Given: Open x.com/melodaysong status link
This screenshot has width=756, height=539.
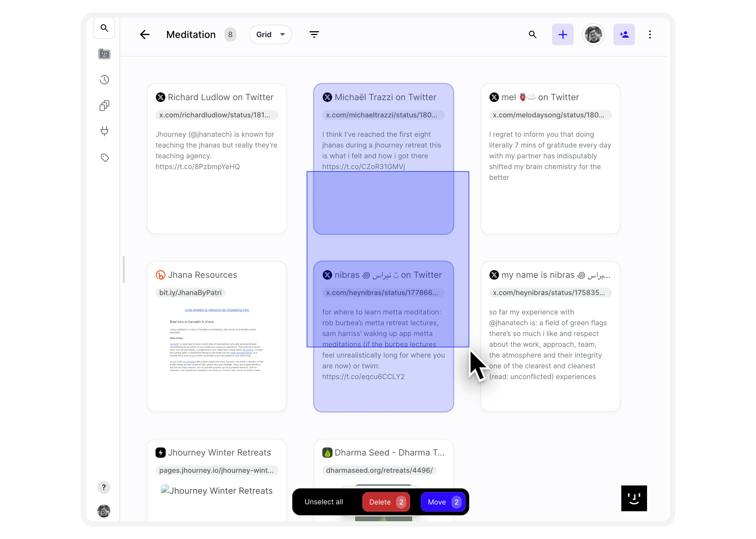Looking at the screenshot, I should point(550,115).
